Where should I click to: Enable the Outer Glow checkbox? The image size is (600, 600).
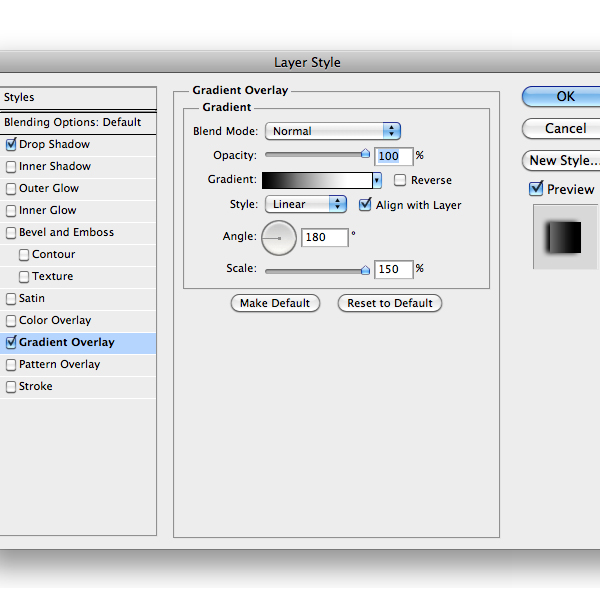pyautogui.click(x=11, y=189)
